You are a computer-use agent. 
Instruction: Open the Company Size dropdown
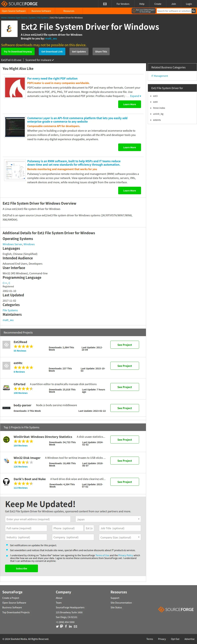click(x=120, y=537)
